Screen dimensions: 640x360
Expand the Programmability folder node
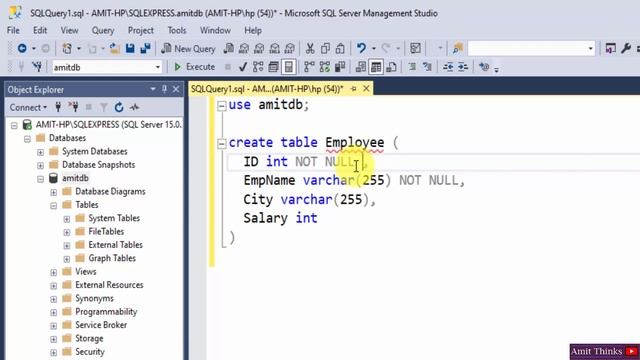(x=53, y=312)
